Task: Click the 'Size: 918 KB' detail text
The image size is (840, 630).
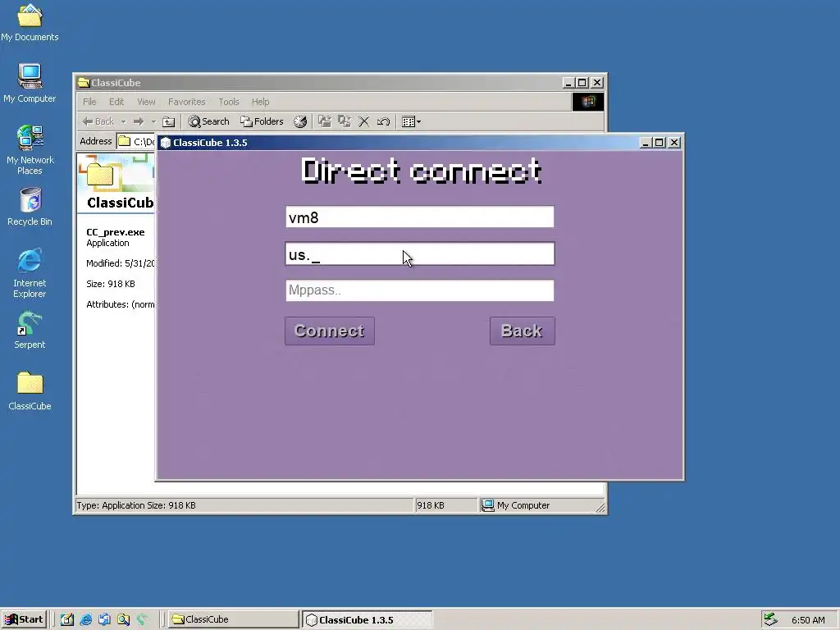Action: coord(111,283)
